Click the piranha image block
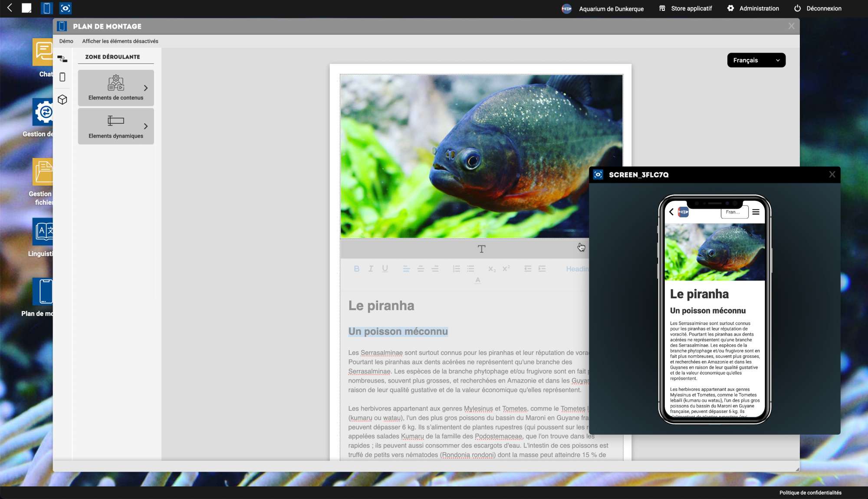Screen dimensions: 868x499 [464, 156]
